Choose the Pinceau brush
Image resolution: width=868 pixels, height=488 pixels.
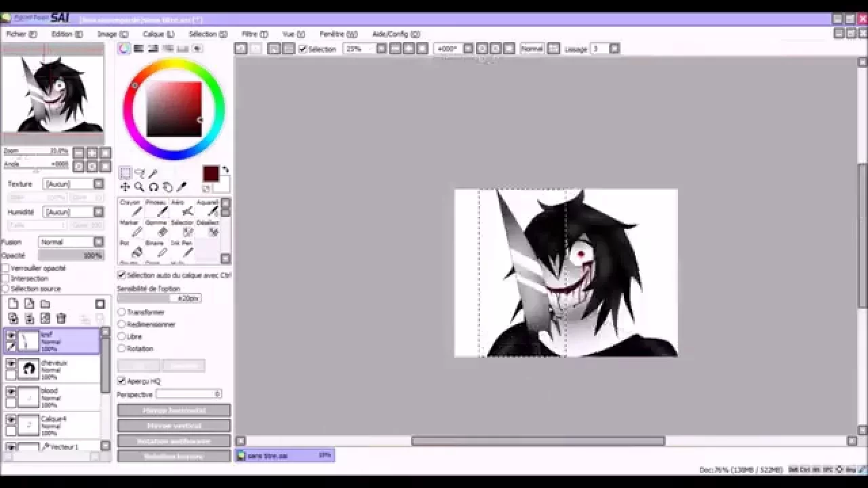[156, 207]
